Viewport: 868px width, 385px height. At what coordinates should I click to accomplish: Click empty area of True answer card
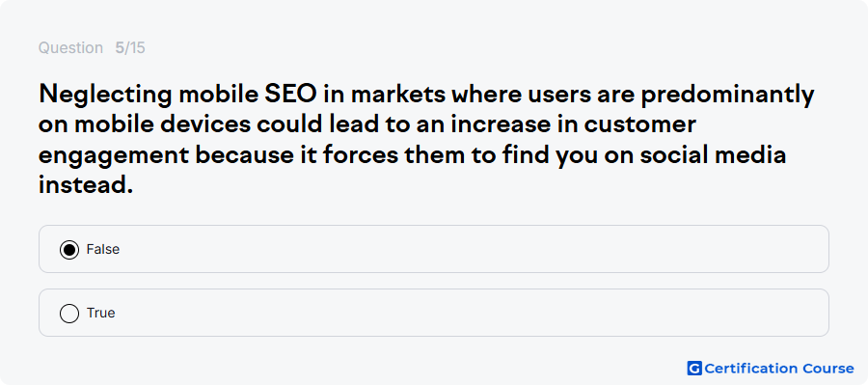pos(471,313)
